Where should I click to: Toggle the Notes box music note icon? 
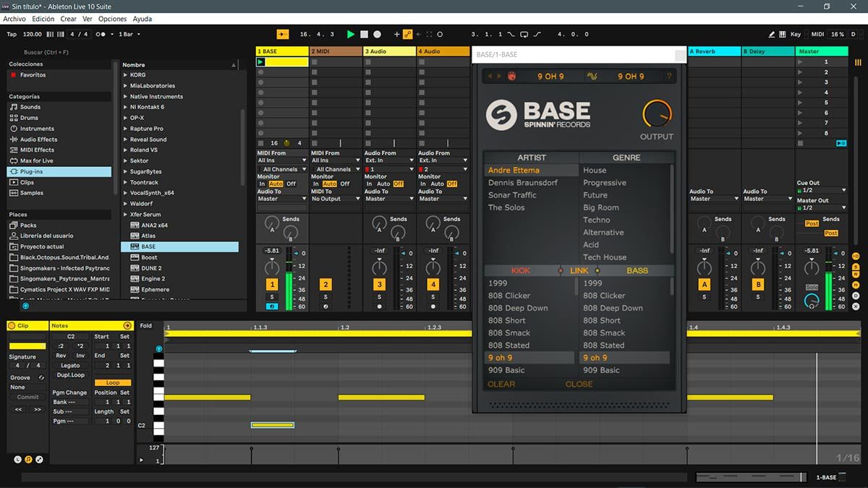click(28, 459)
